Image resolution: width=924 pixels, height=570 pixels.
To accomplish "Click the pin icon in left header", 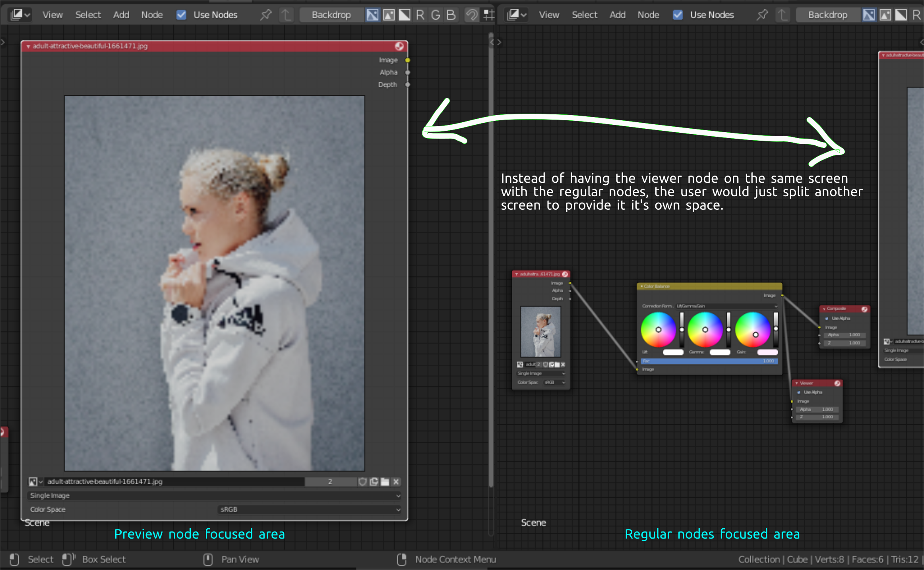I will 265,15.
